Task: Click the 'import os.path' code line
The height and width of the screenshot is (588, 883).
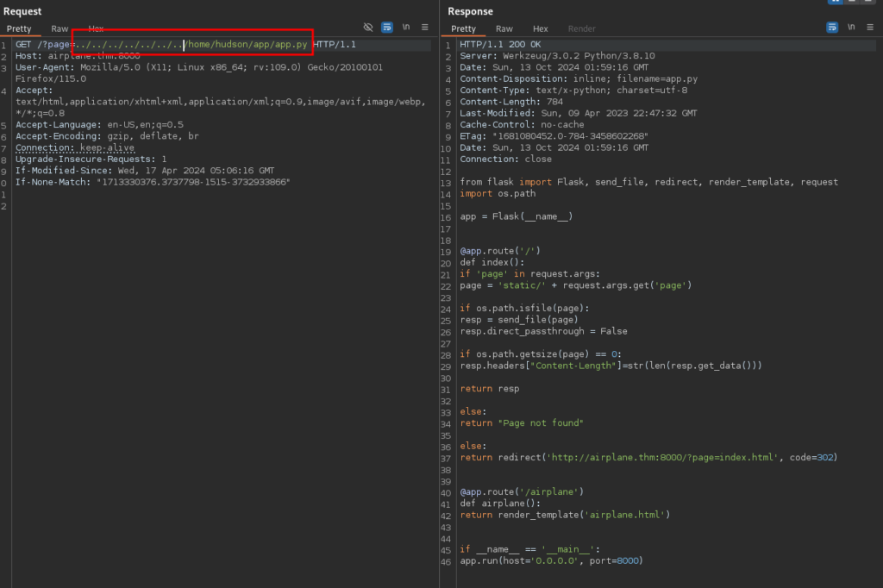Action: (x=498, y=194)
